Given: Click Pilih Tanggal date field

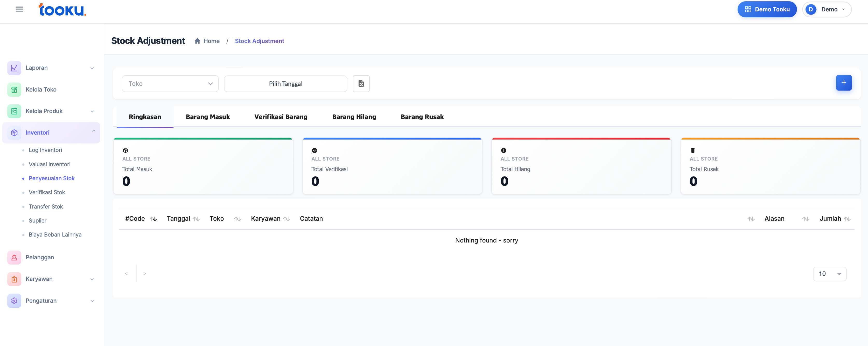Looking at the screenshot, I should pyautogui.click(x=285, y=84).
